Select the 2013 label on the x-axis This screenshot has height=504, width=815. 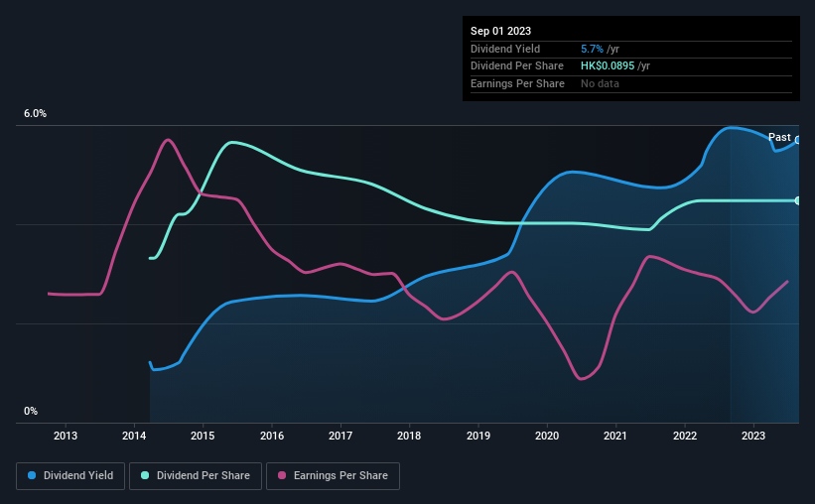pos(66,436)
